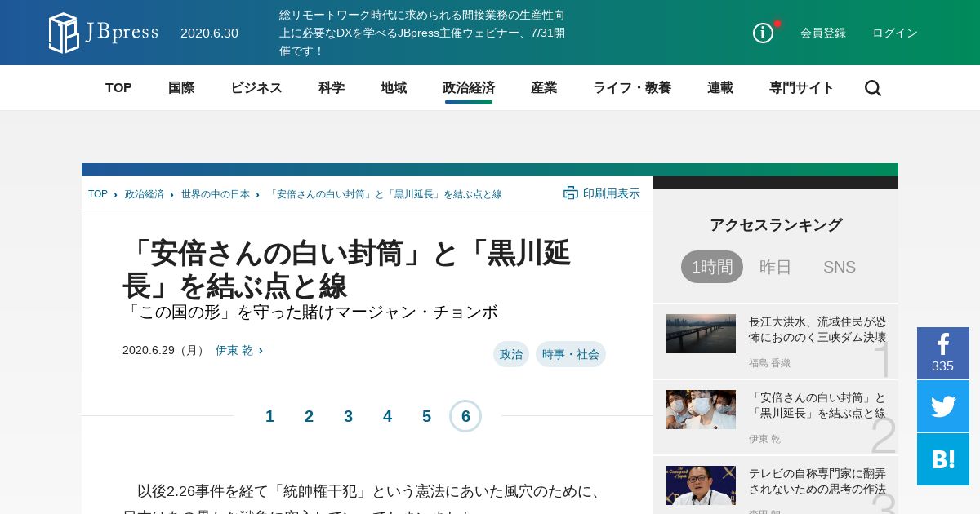Open ranking article 長江大洪水 title
Screen dimensions: 980x514
(817, 329)
